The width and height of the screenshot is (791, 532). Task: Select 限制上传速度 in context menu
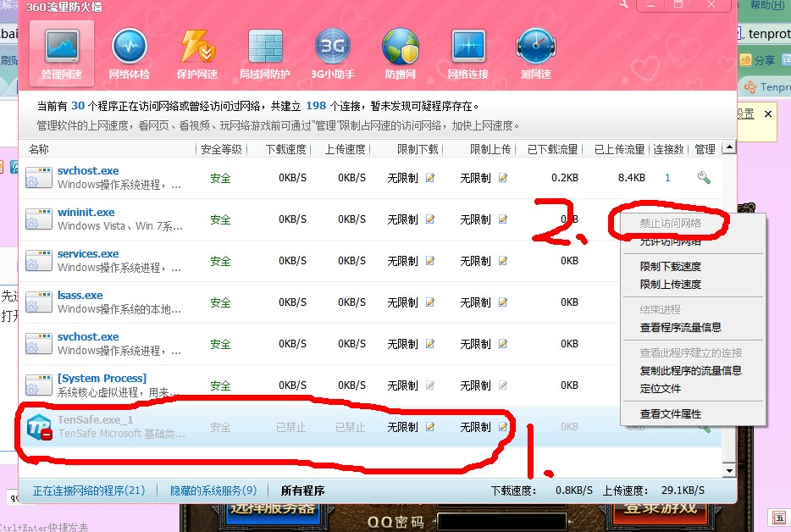point(671,284)
